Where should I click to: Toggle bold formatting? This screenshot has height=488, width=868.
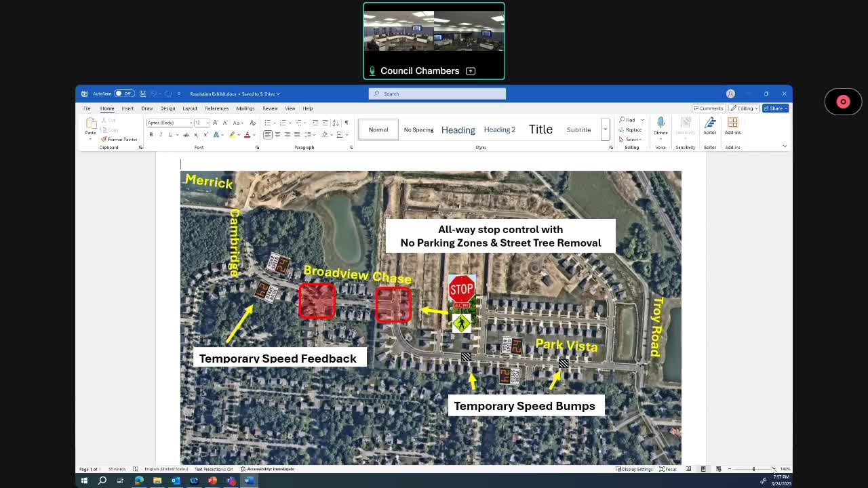(151, 135)
